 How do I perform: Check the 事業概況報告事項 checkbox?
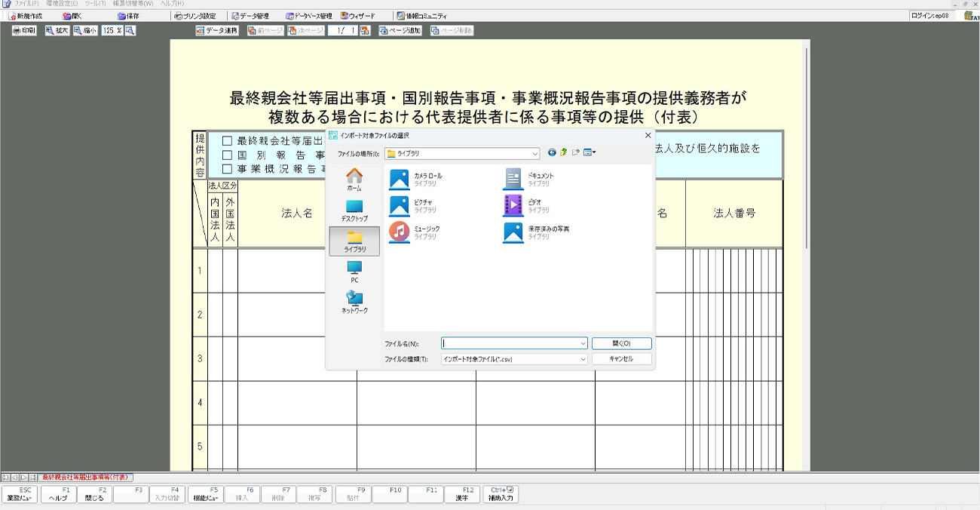click(x=227, y=169)
